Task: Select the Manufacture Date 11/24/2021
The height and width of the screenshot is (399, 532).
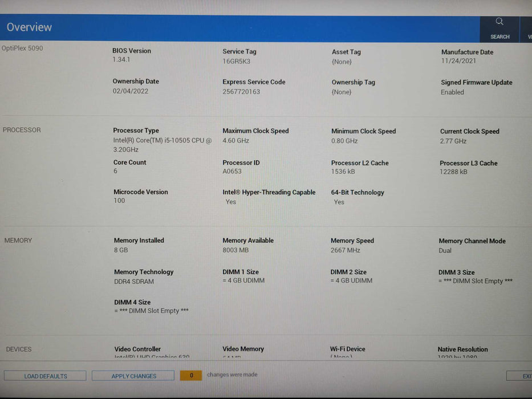Action: [x=458, y=61]
